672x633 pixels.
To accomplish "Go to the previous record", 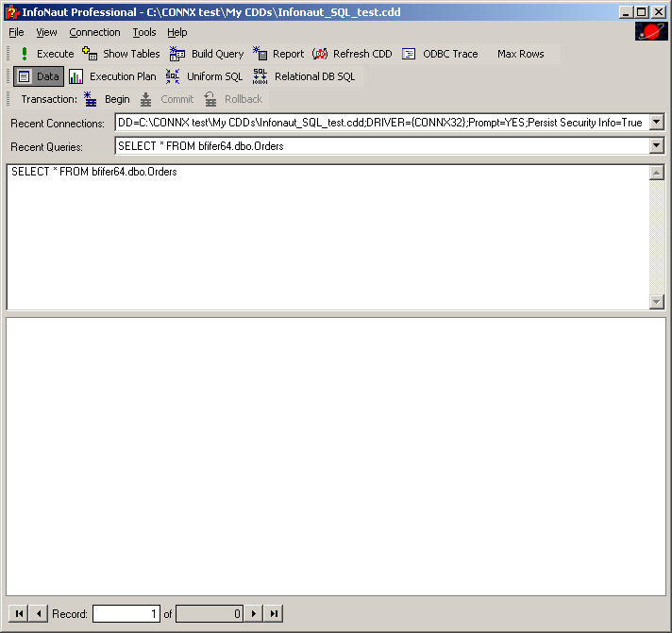I will (x=39, y=614).
